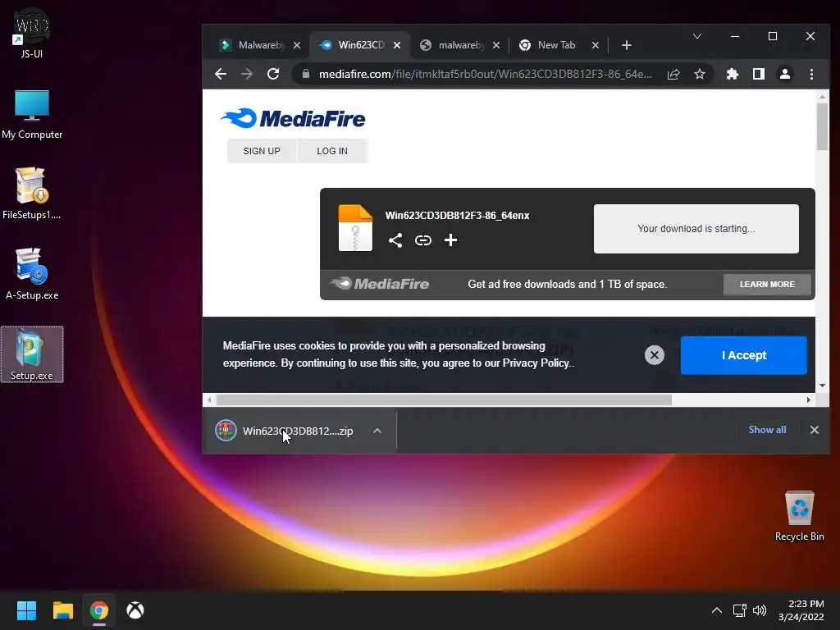
Task: Open Chrome side panel icon
Action: tap(759, 74)
